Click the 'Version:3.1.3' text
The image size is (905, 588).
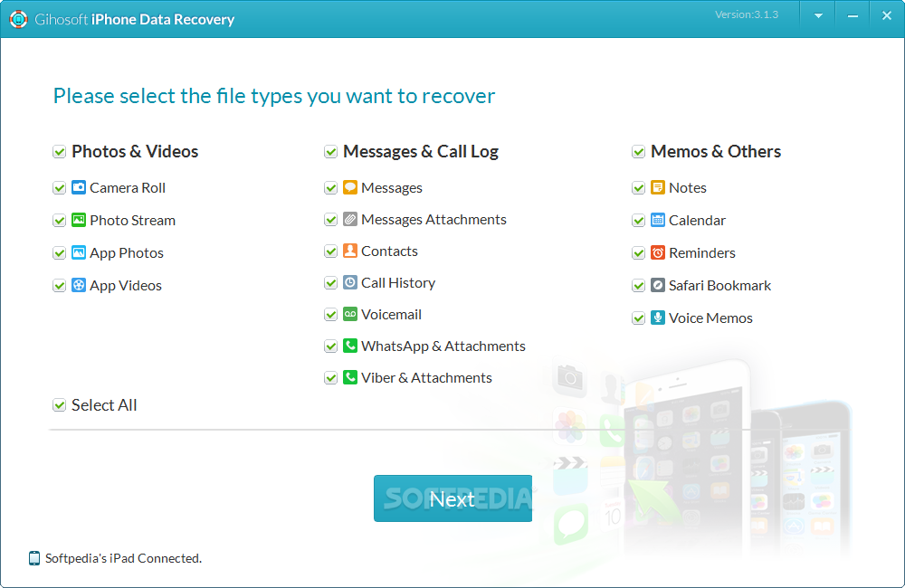(x=747, y=14)
